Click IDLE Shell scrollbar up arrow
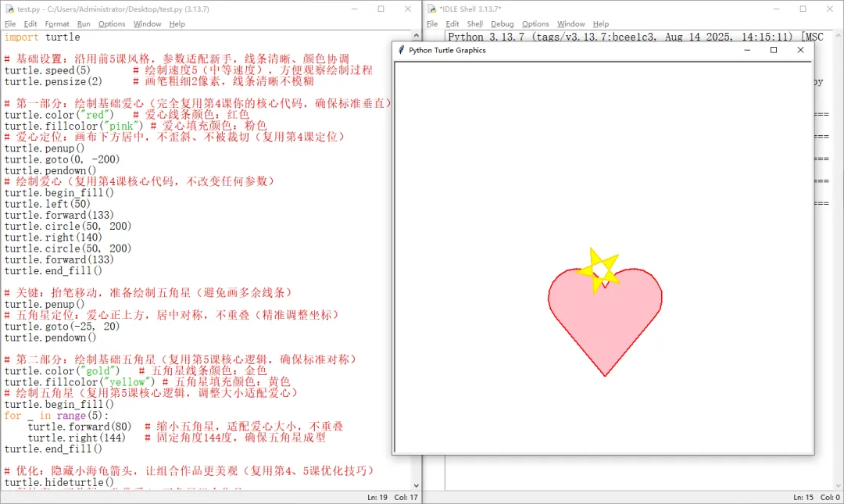The width and height of the screenshot is (844, 504). coord(838,35)
